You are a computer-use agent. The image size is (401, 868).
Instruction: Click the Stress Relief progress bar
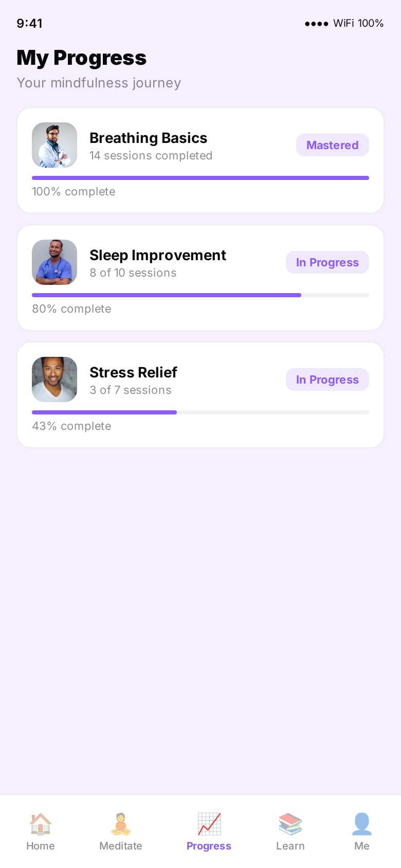200,412
